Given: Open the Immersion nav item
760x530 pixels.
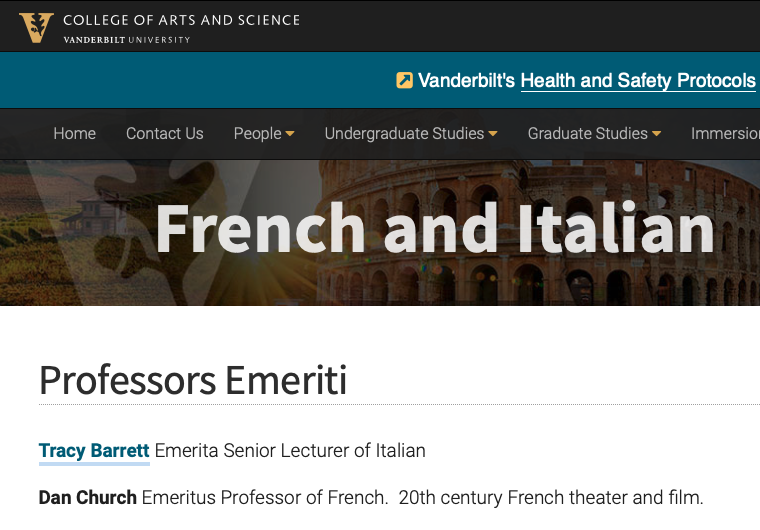Looking at the screenshot, I should pos(724,133).
